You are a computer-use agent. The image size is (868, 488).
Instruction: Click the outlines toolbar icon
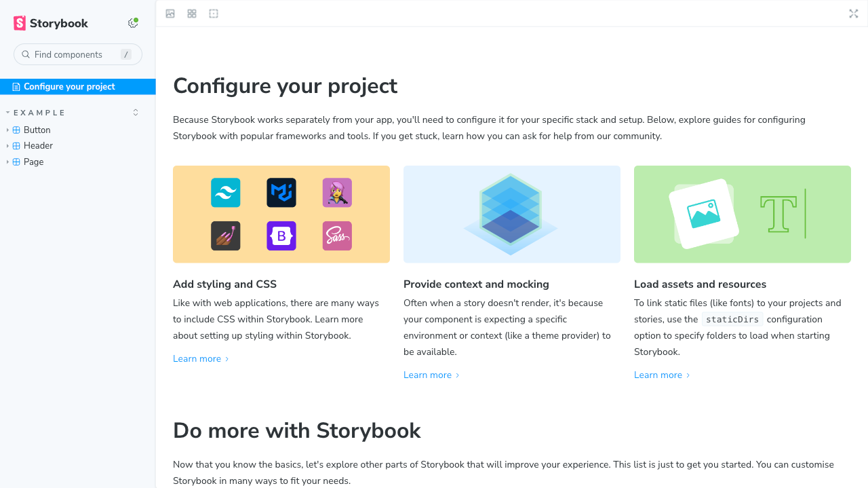(x=214, y=14)
